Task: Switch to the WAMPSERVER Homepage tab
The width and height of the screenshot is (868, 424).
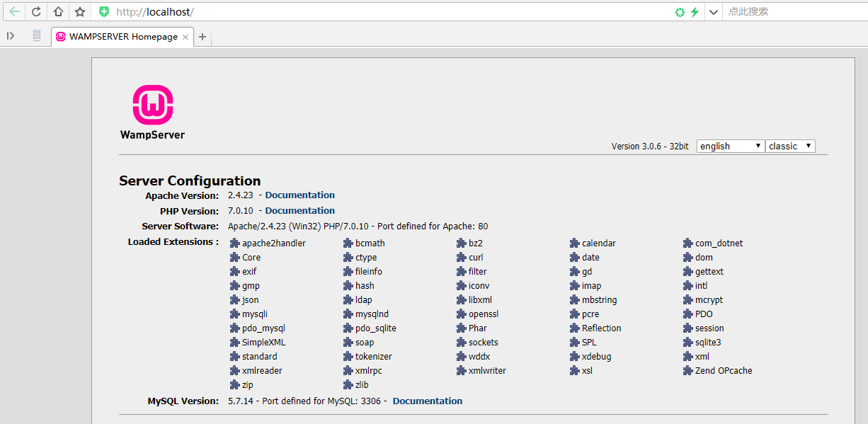Action: tap(122, 37)
